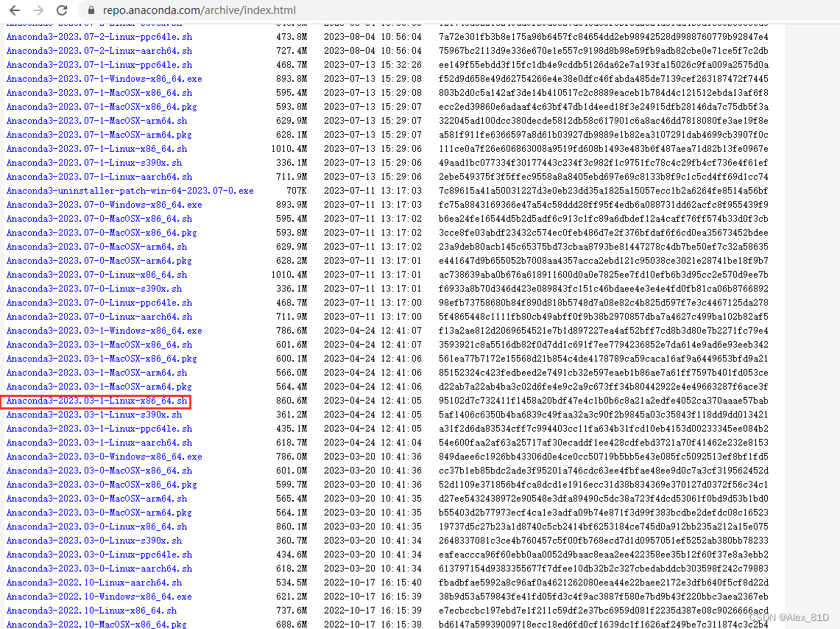The image size is (840, 629).
Task: Download Anaconda3-2023.07-1-MacOSX-x86_64.pkg
Action: pyautogui.click(x=102, y=107)
